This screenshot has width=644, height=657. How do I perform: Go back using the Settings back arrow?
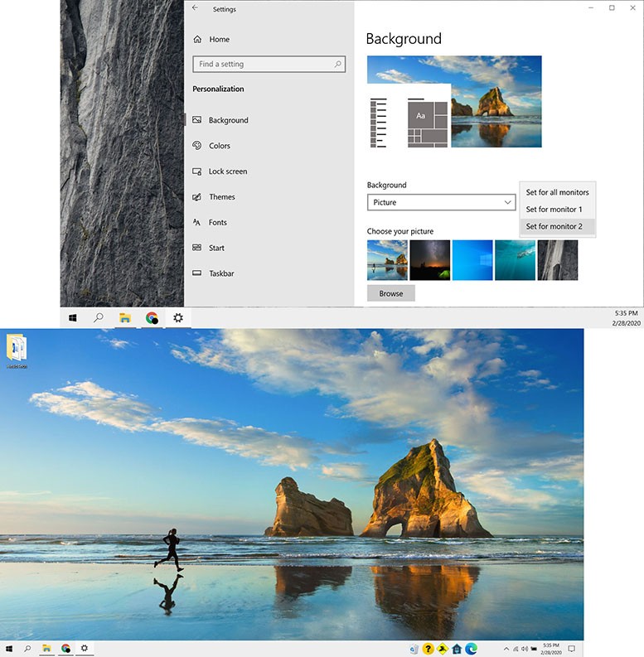(195, 8)
